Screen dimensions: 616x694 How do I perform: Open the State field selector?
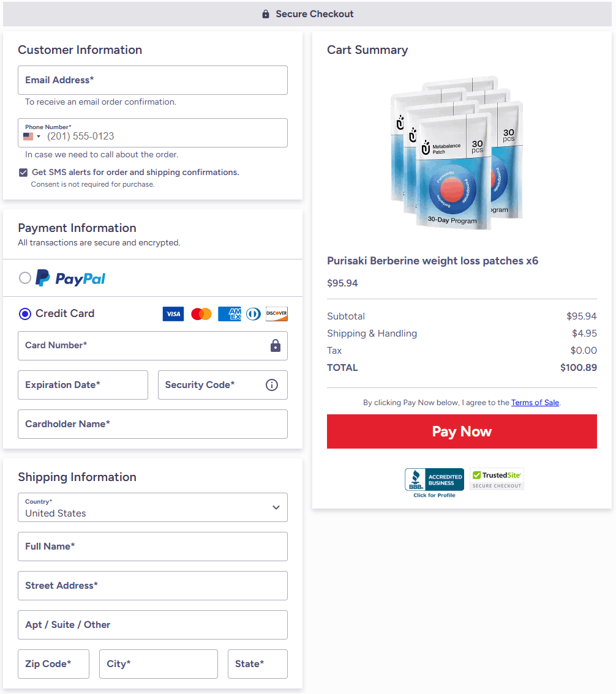[257, 664]
